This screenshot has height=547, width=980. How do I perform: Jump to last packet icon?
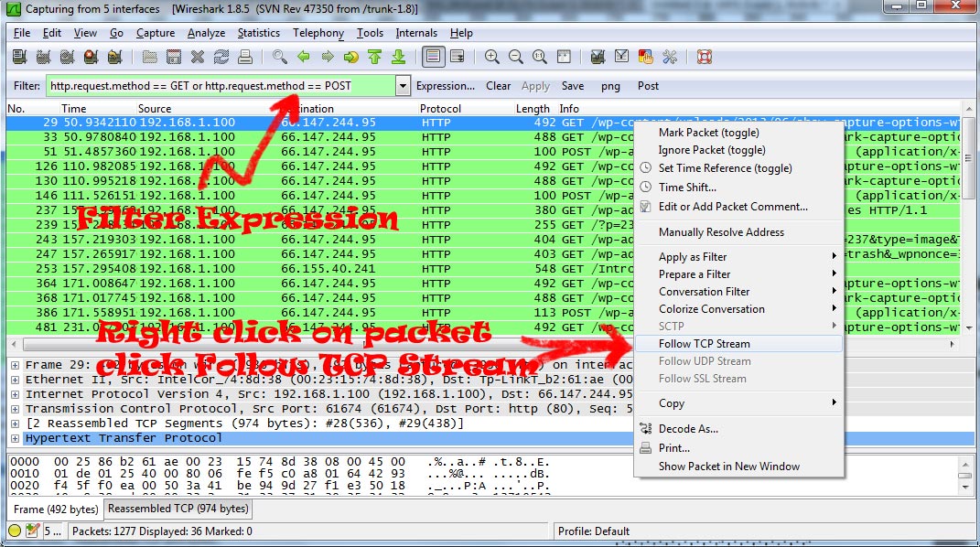click(399, 58)
